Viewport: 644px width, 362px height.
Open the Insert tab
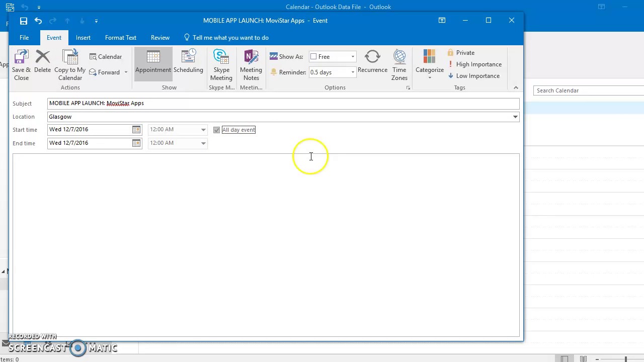(x=83, y=38)
